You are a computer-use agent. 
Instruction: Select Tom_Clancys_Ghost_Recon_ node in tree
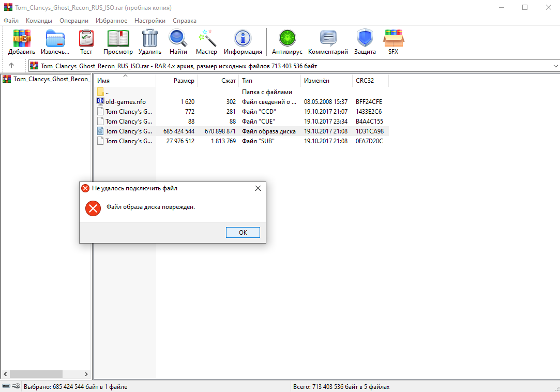[51, 79]
